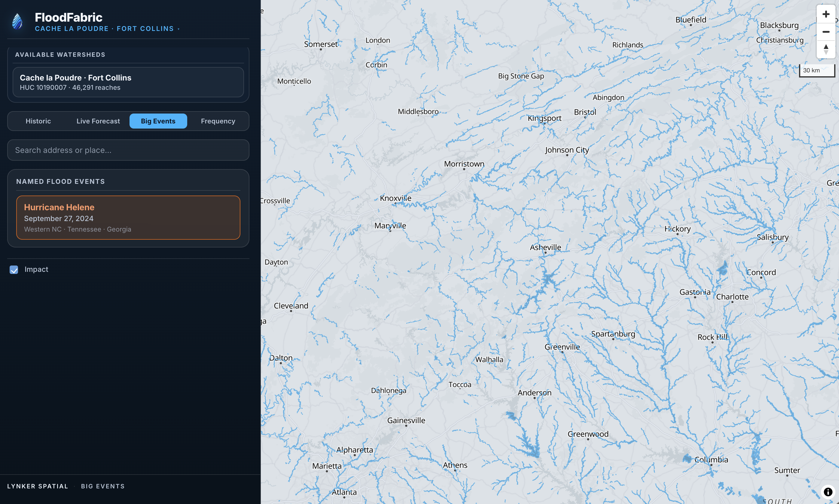Select the Big Events tab
The image size is (839, 504).
pos(158,121)
